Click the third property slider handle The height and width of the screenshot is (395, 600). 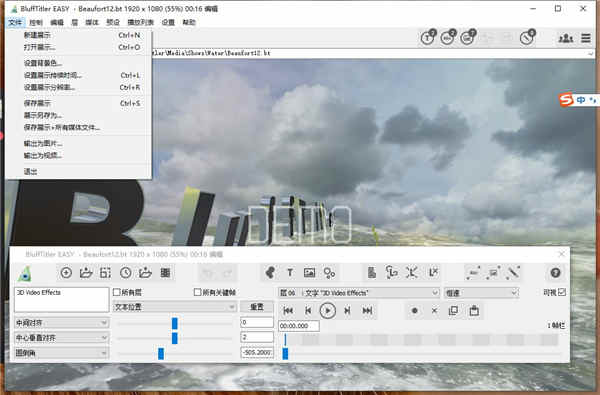161,353
